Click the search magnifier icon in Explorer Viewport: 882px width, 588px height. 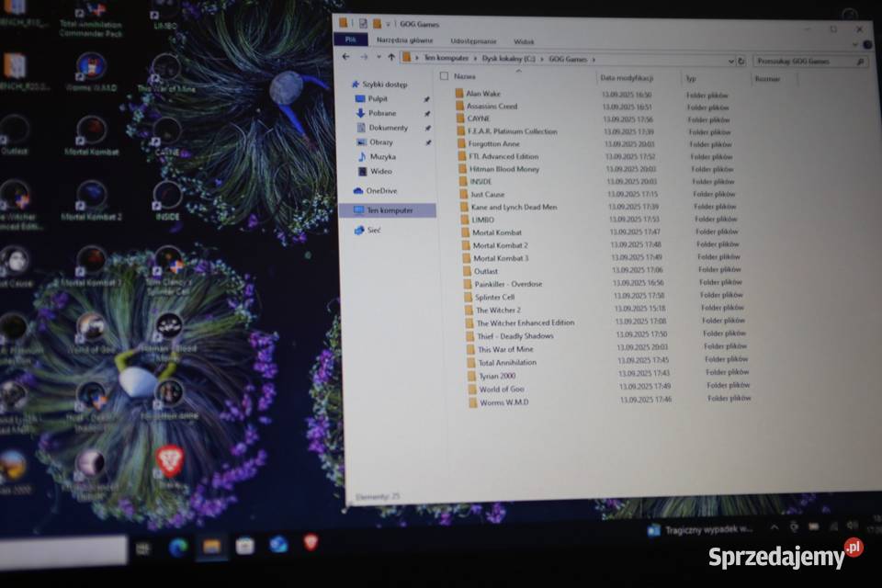coord(860,62)
